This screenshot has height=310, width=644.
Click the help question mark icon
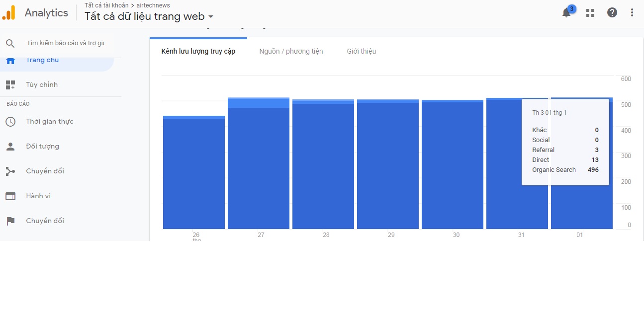coord(612,13)
